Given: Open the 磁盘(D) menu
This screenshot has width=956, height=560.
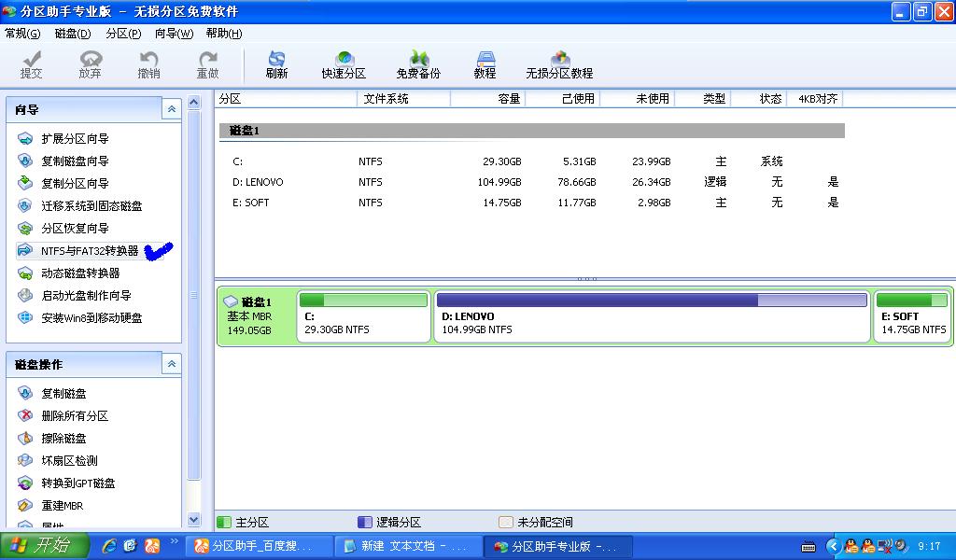Looking at the screenshot, I should [73, 34].
